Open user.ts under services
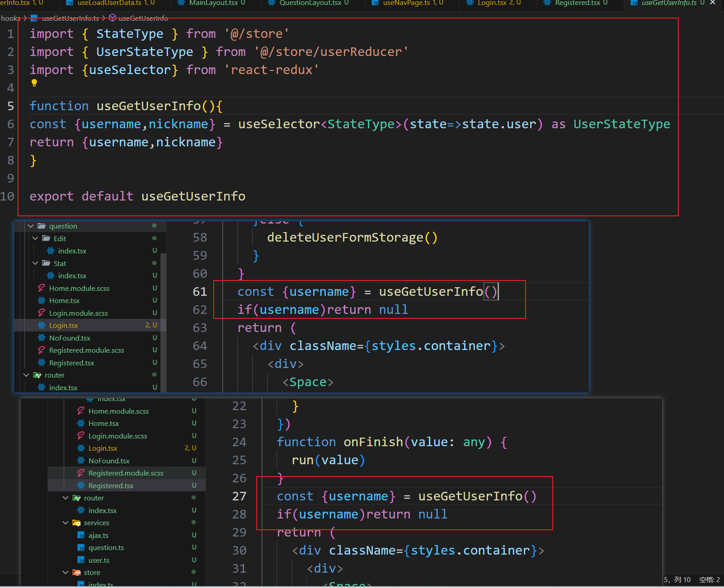Screen dimensions: 724x588 (x=99, y=560)
